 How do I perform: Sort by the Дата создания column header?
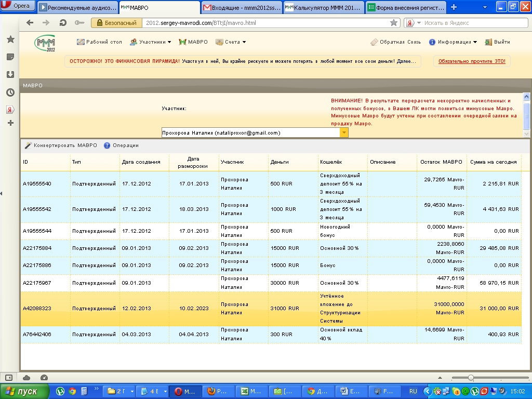(144, 162)
